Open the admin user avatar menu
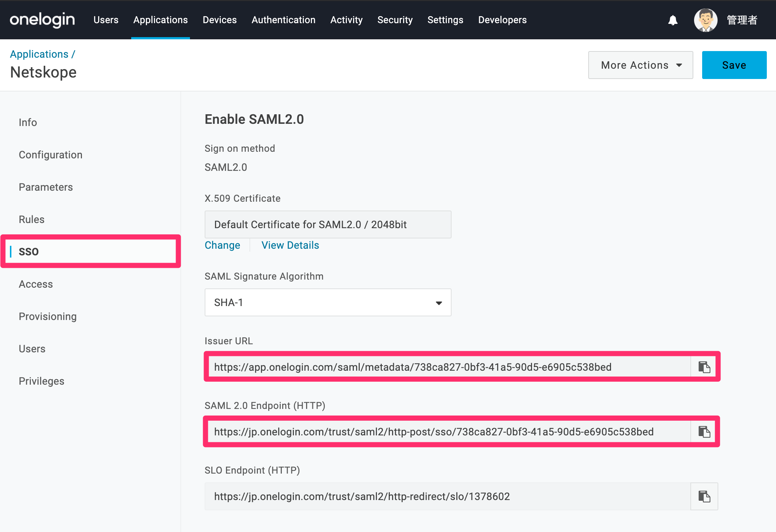The width and height of the screenshot is (776, 532). pos(705,20)
